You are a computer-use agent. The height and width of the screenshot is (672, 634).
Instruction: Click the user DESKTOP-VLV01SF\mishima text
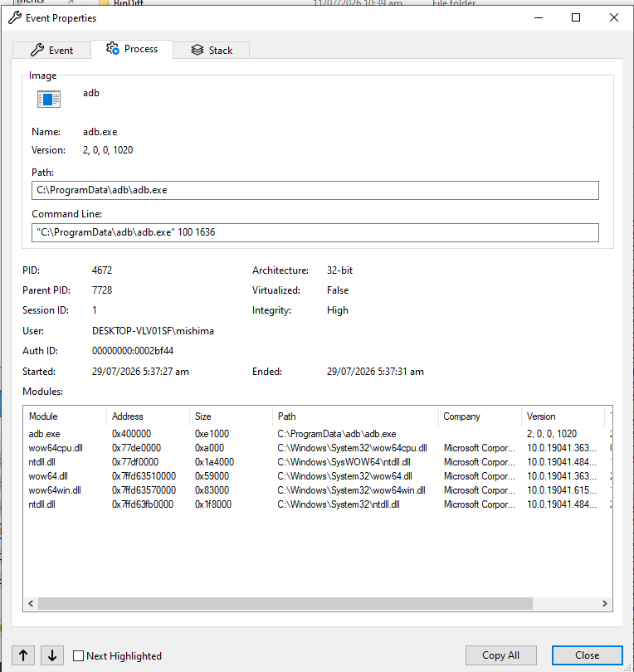(x=153, y=331)
